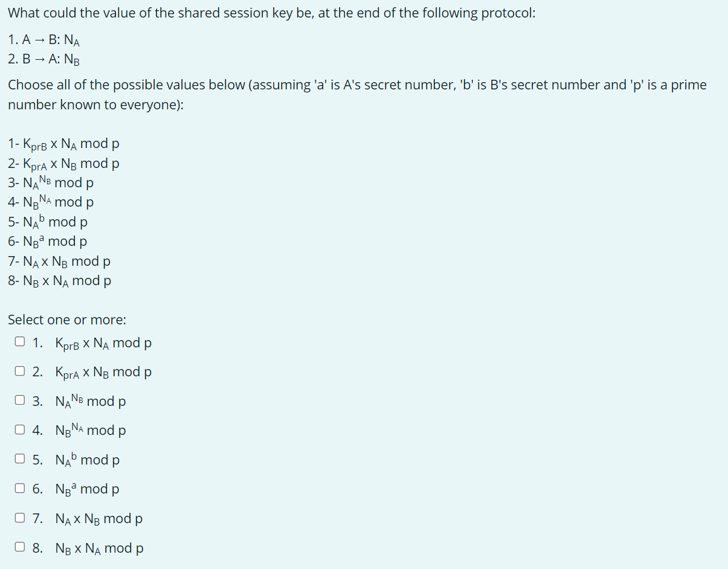Viewport: 728px width, 569px height.
Task: Click the NB^NA mod p answer label
Action: 89,430
